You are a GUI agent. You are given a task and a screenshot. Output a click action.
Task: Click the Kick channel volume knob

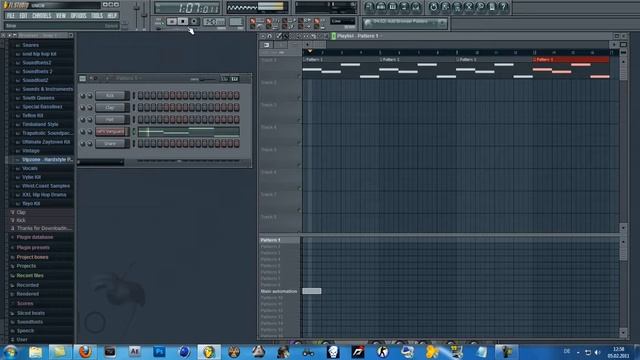tap(90, 96)
